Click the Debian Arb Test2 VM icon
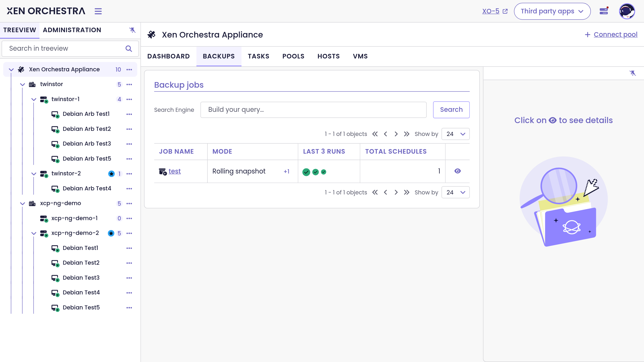Screen dimensions: 644x362 click(56, 129)
